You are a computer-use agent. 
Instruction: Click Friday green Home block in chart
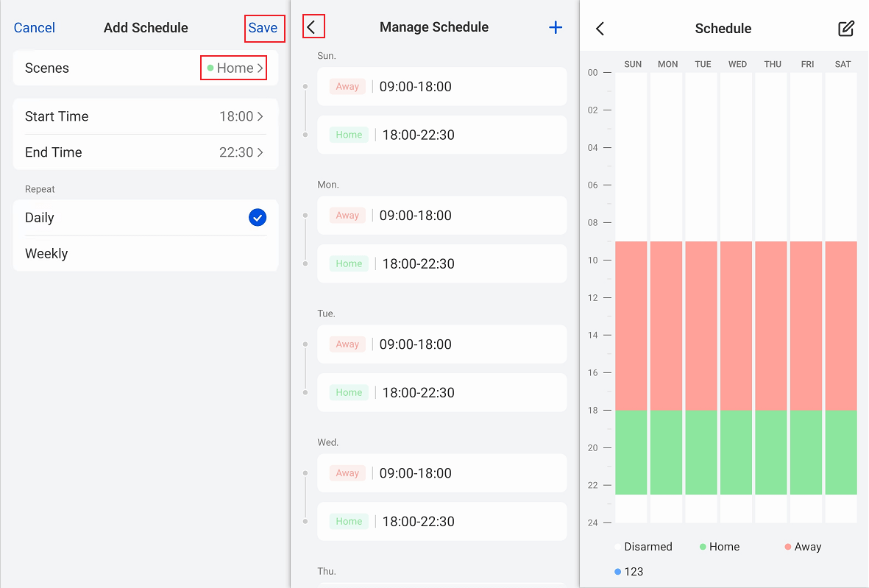pos(807,452)
